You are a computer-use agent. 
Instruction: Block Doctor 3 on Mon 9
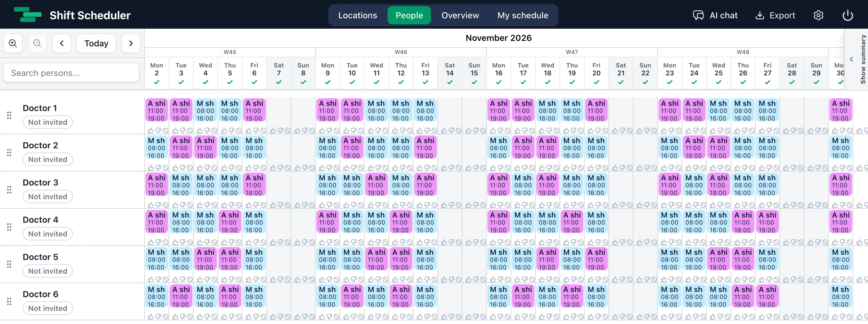click(337, 205)
